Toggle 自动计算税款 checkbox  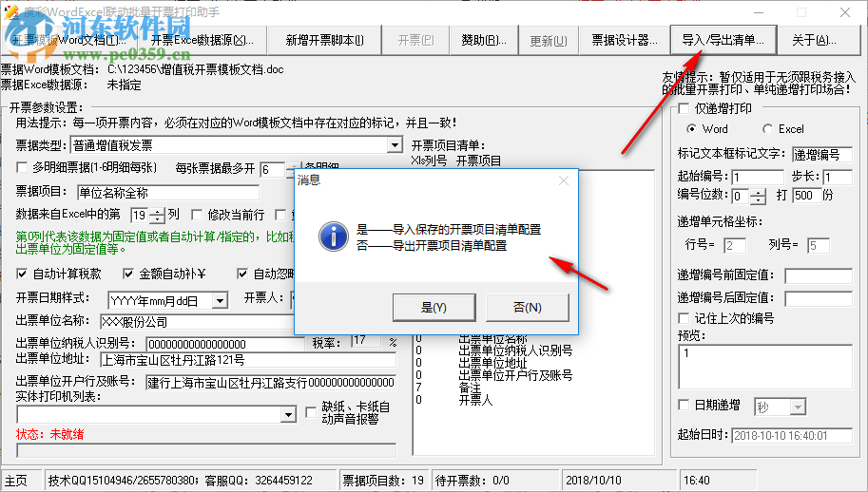tap(22, 274)
